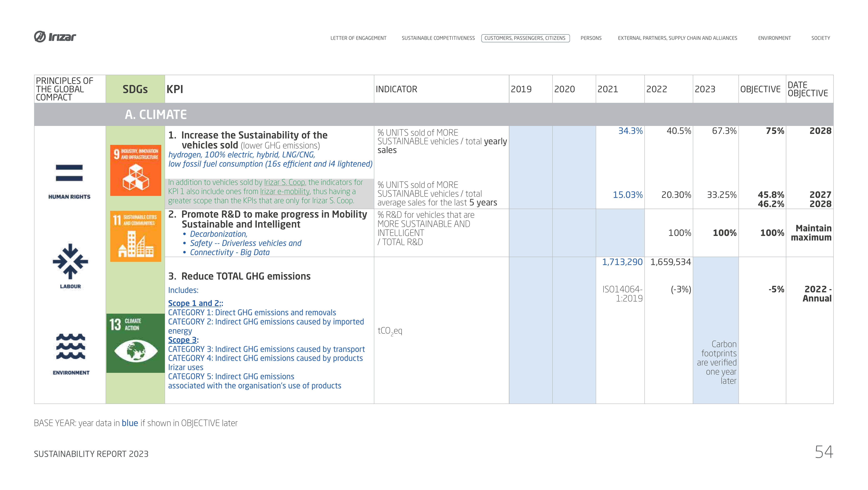Image resolution: width=868 pixels, height=490 pixels.
Task: Follow the Irizar e-mobility link
Action: tap(285, 191)
